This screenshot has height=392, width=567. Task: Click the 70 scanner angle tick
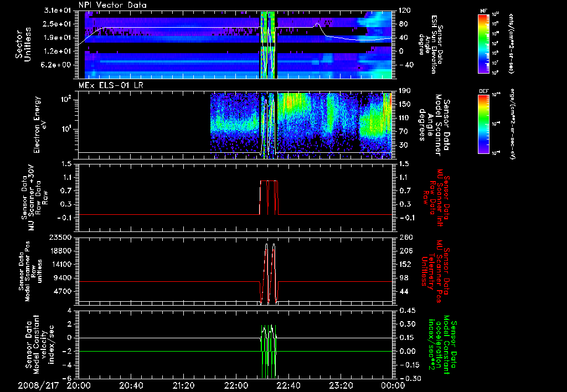[403, 131]
